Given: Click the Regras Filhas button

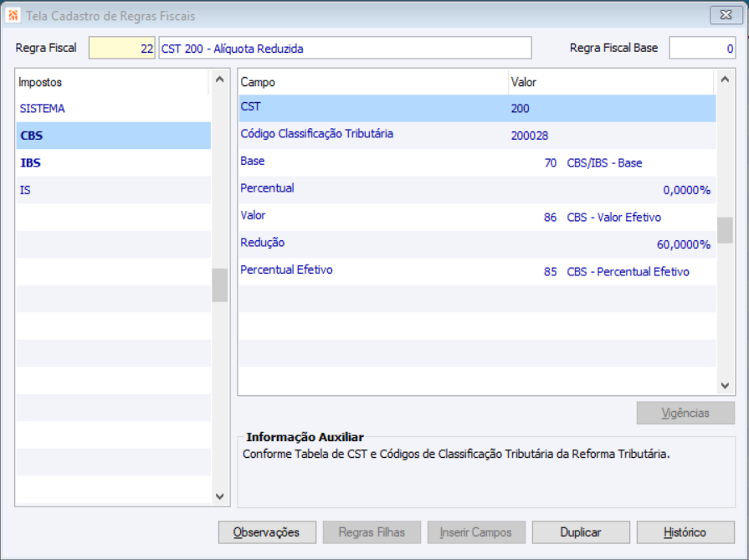Looking at the screenshot, I should (x=372, y=532).
